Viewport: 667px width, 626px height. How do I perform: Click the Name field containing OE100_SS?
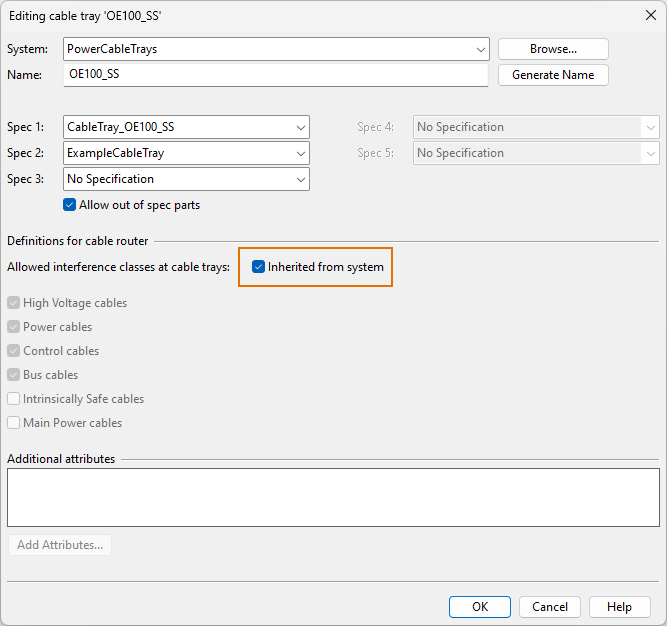(275, 75)
